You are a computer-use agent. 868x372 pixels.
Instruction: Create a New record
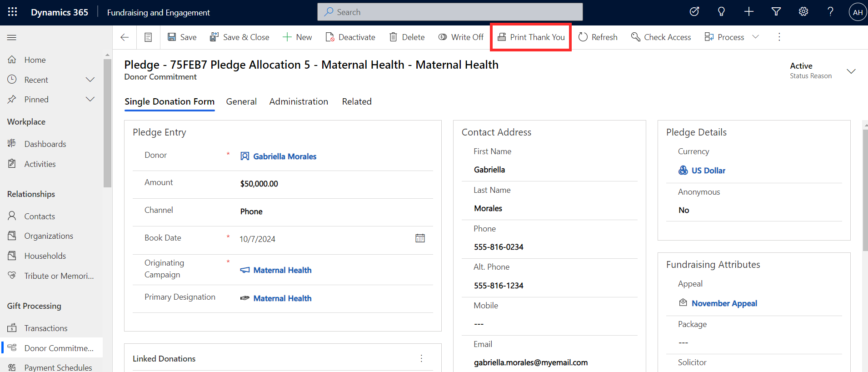[297, 37]
